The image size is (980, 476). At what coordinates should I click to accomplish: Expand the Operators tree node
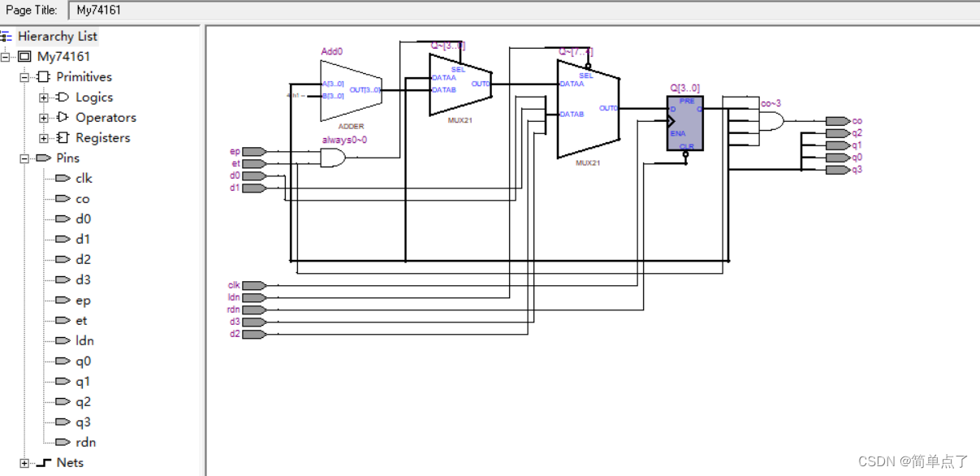[x=44, y=118]
